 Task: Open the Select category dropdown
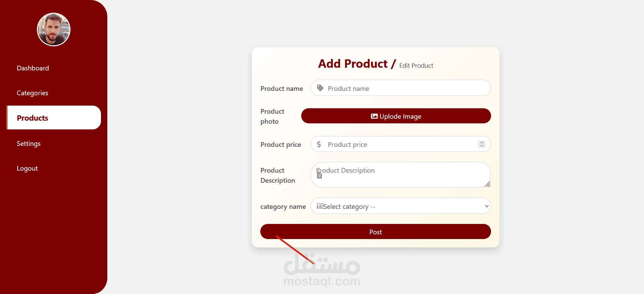pyautogui.click(x=401, y=206)
